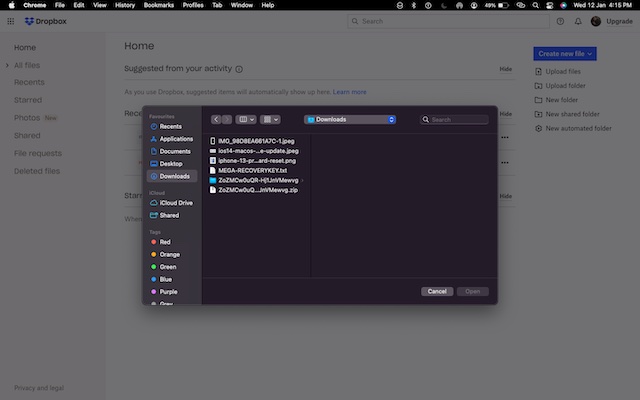Click the Dropbox logo
The height and width of the screenshot is (400, 640).
pyautogui.click(x=45, y=21)
